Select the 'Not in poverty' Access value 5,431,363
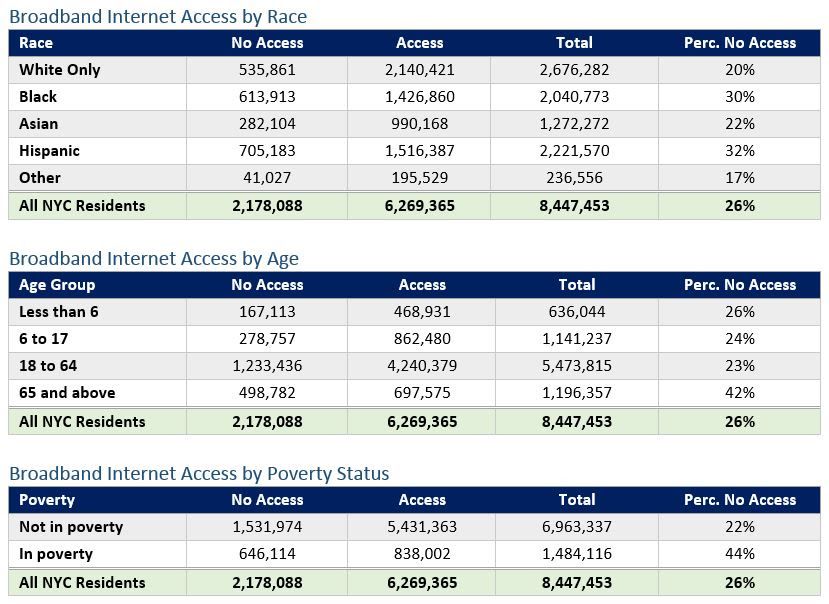The width and height of the screenshot is (829, 604). pyautogui.click(x=422, y=527)
